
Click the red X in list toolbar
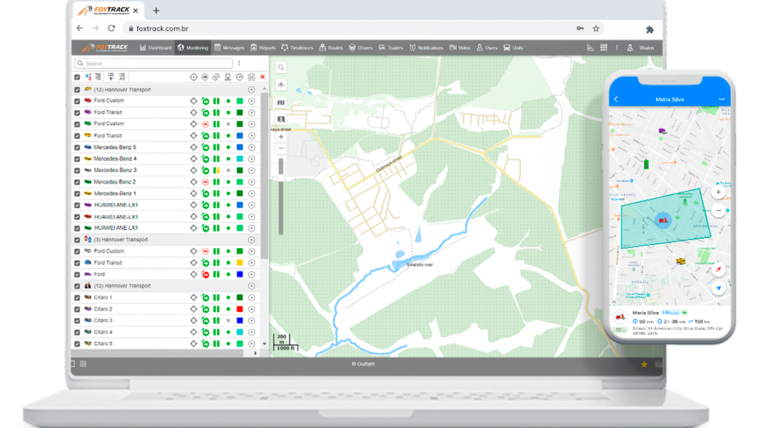click(262, 76)
